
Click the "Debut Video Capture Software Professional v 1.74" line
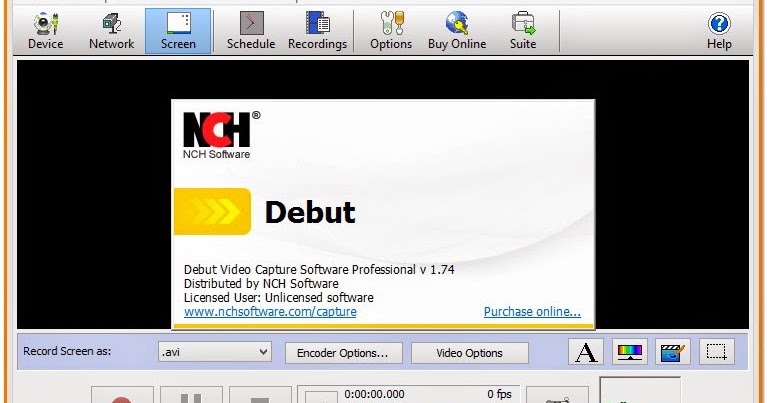pyautogui.click(x=319, y=269)
